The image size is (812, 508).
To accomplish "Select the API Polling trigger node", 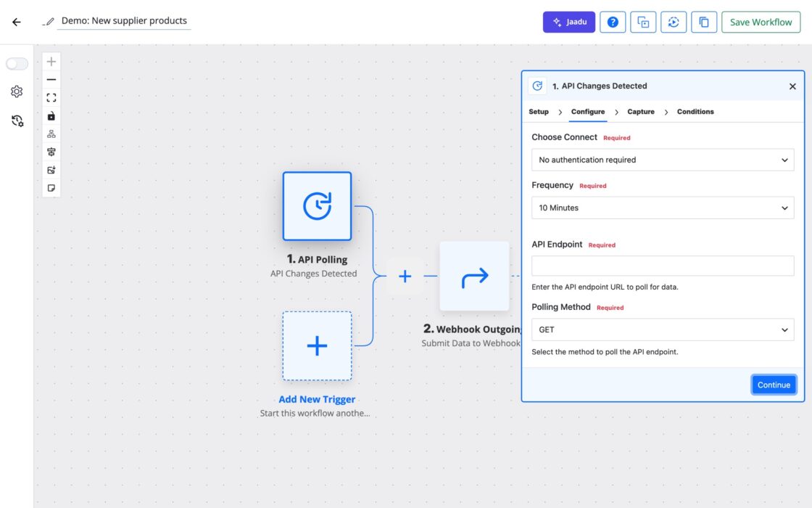I will pyautogui.click(x=317, y=206).
